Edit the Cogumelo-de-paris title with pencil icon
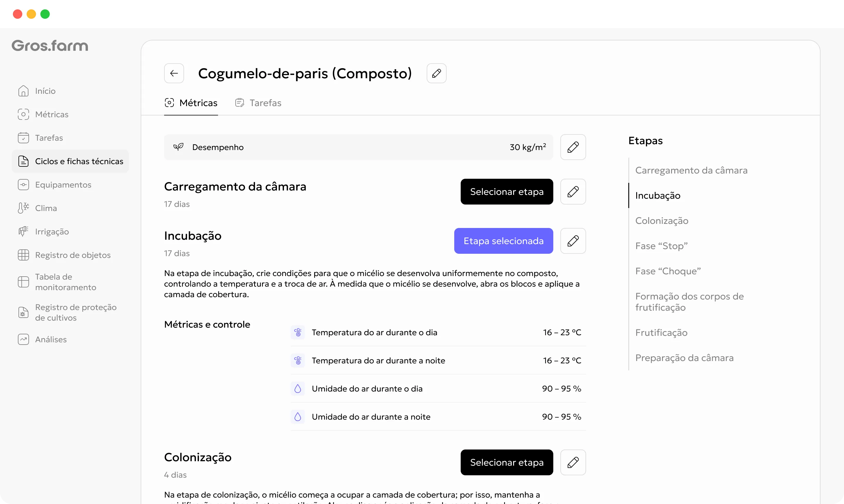 click(436, 73)
